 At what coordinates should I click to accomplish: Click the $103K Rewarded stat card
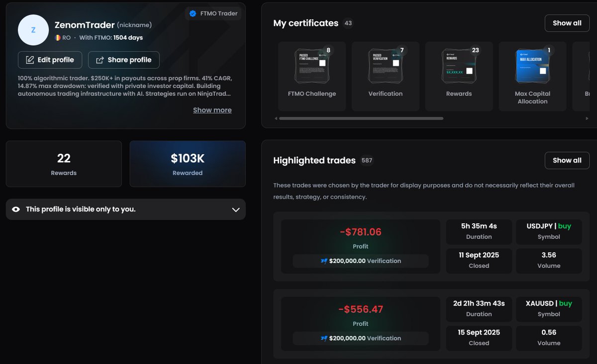[188, 164]
